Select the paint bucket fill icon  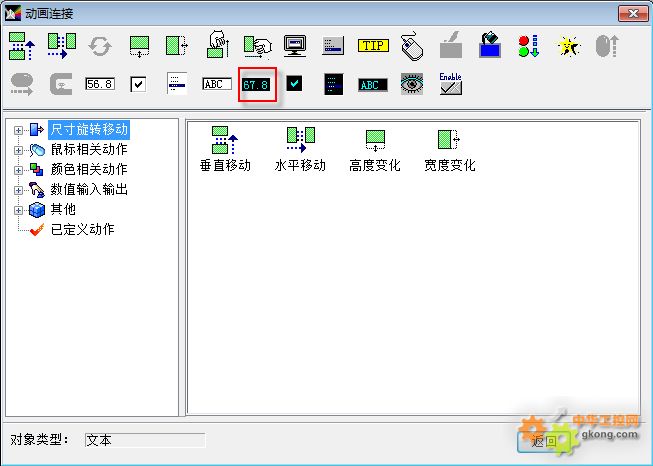coord(490,45)
